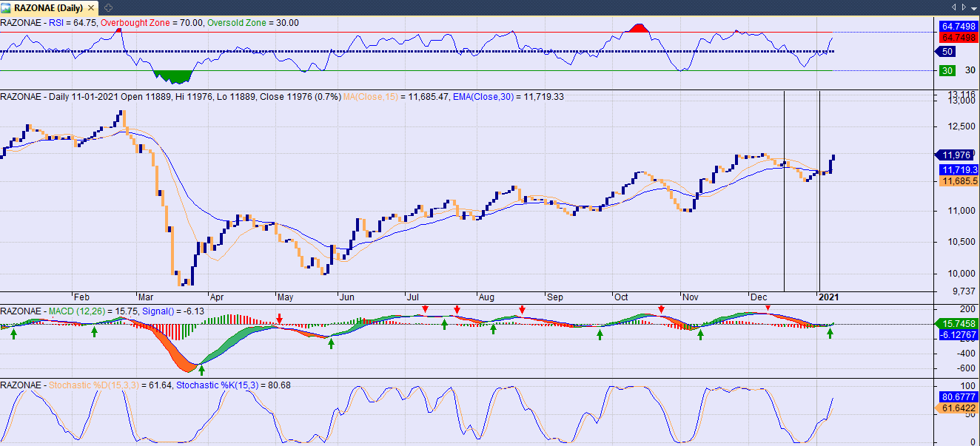
Task: Click the Overbought Zone = 70.00 label
Action: (x=152, y=24)
